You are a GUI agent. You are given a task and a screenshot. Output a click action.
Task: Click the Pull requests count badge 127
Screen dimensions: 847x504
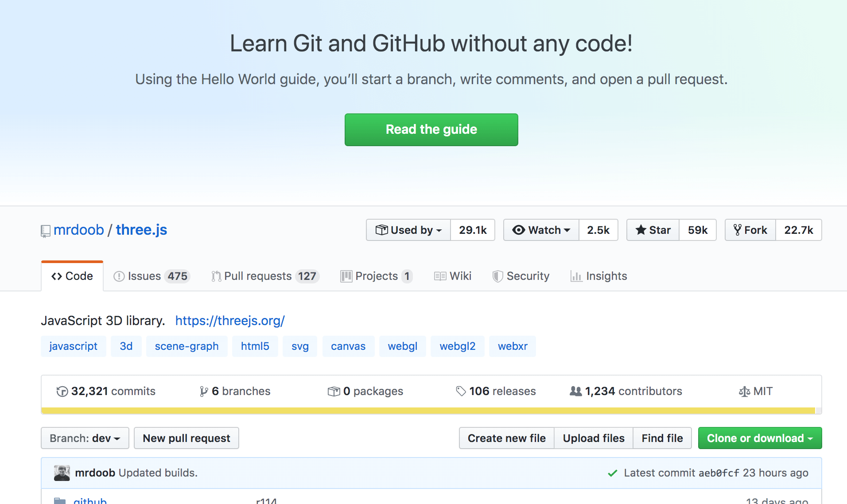tap(307, 276)
